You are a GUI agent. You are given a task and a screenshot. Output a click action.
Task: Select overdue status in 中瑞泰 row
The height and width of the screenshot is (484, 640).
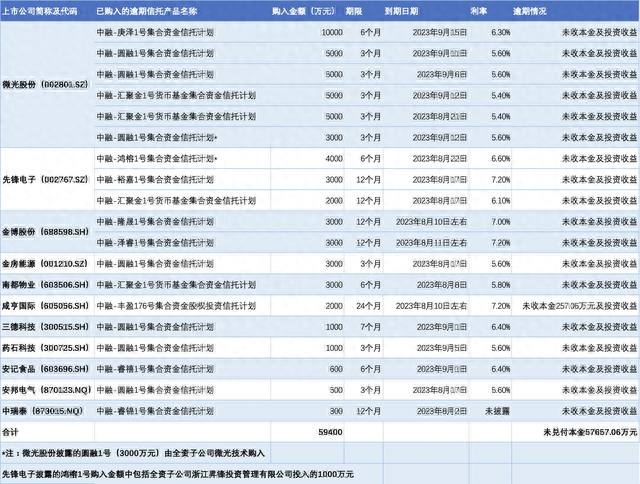599,411
